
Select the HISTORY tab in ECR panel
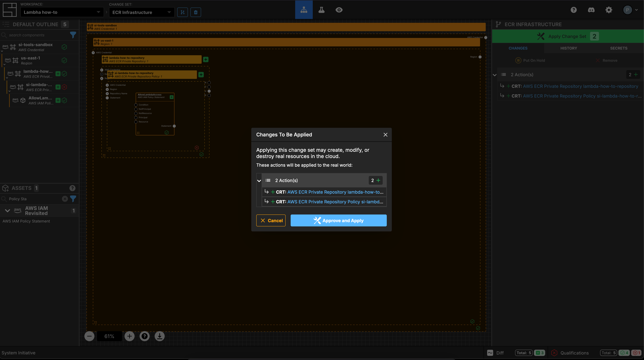569,48
